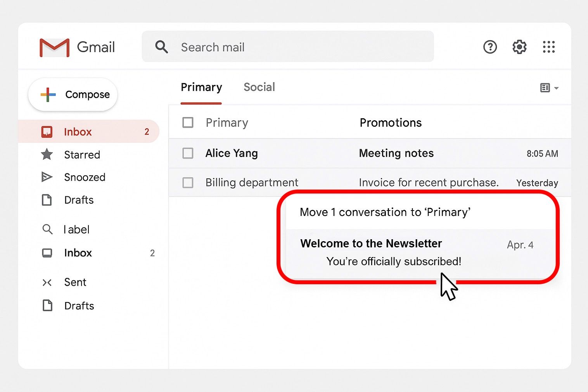The height and width of the screenshot is (392, 588).
Task: Open Gmail settings gear
Action: pyautogui.click(x=519, y=47)
